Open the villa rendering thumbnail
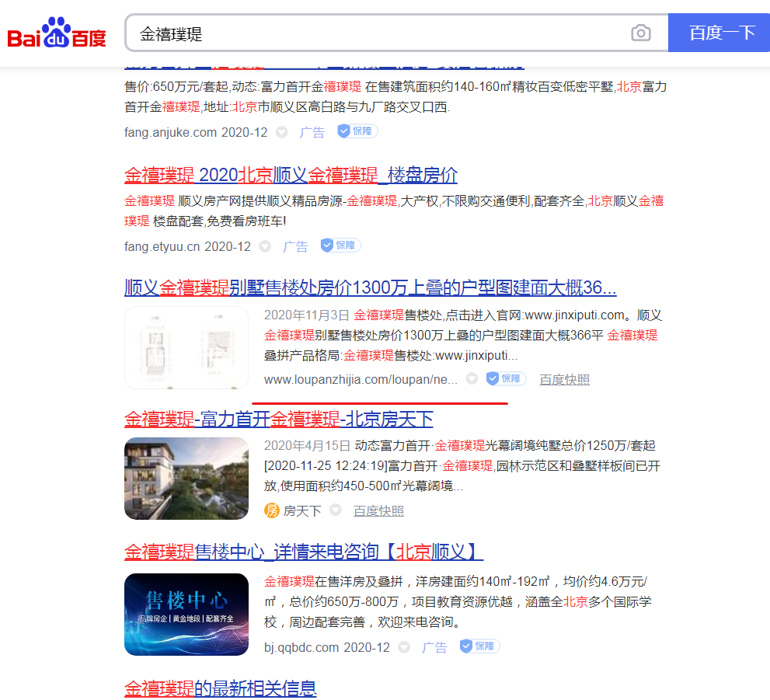 186,479
